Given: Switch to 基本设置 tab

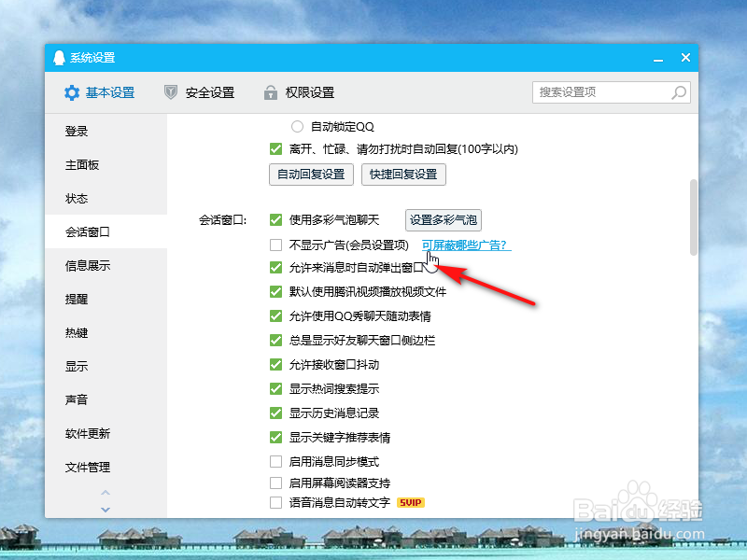Looking at the screenshot, I should click(x=100, y=92).
